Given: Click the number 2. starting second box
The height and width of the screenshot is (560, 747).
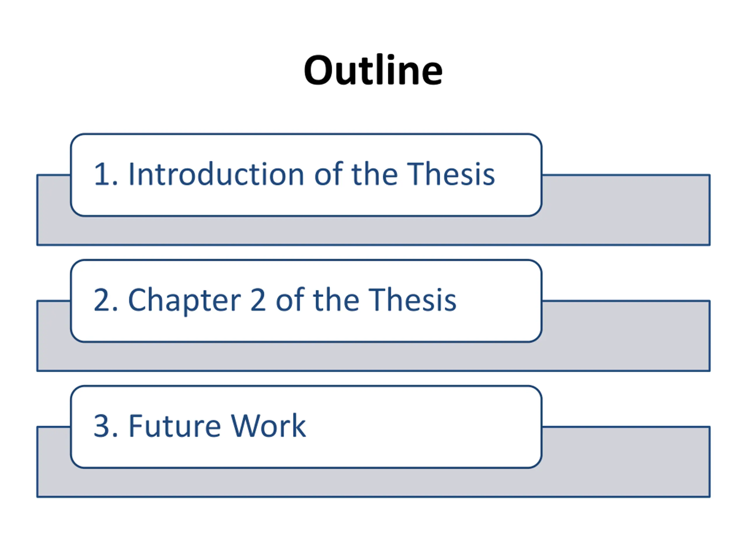Looking at the screenshot, I should click(x=106, y=300).
